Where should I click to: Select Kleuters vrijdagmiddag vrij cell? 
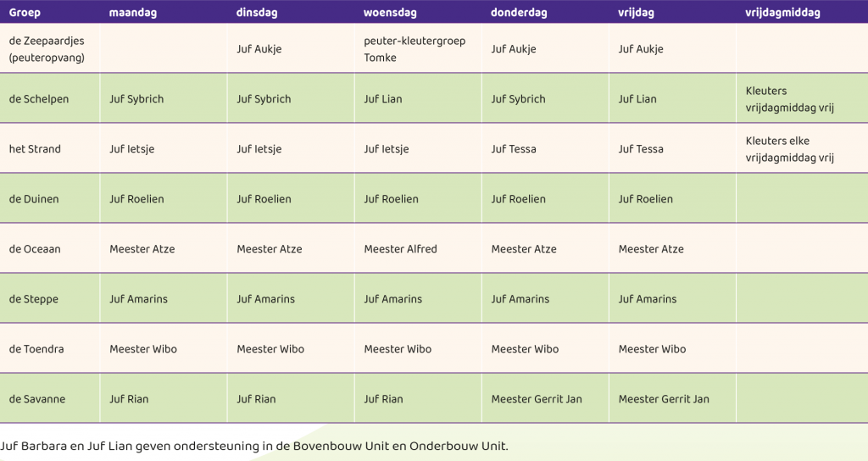click(x=790, y=99)
